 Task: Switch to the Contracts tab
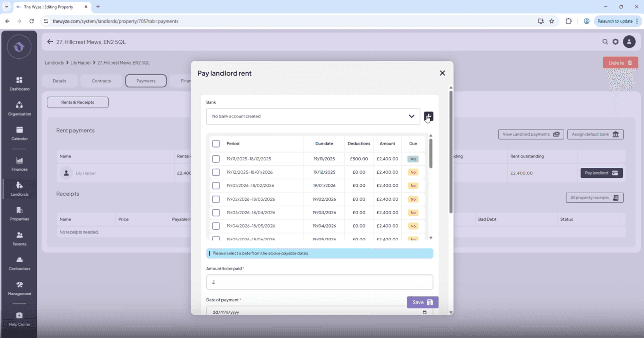pyautogui.click(x=101, y=81)
